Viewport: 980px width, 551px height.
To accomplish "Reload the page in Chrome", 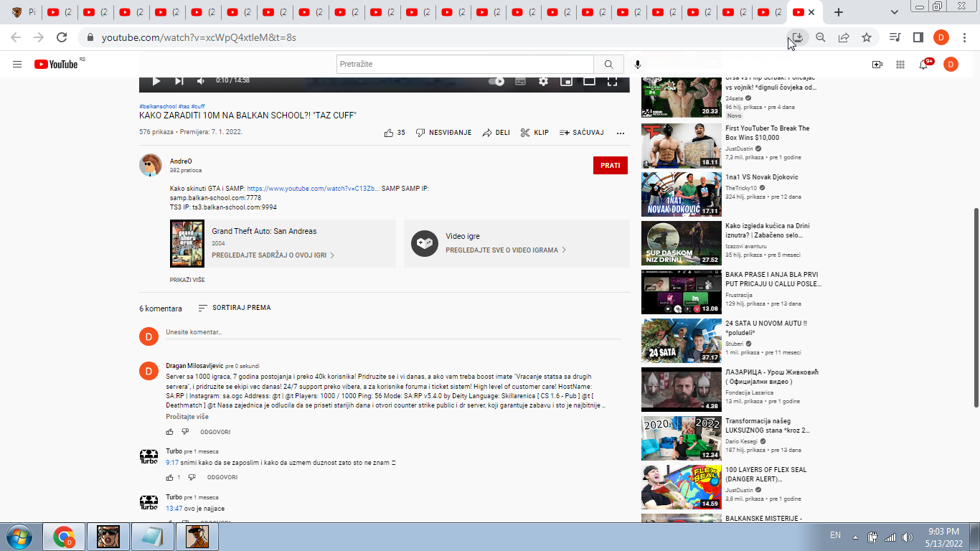I will pyautogui.click(x=62, y=37).
